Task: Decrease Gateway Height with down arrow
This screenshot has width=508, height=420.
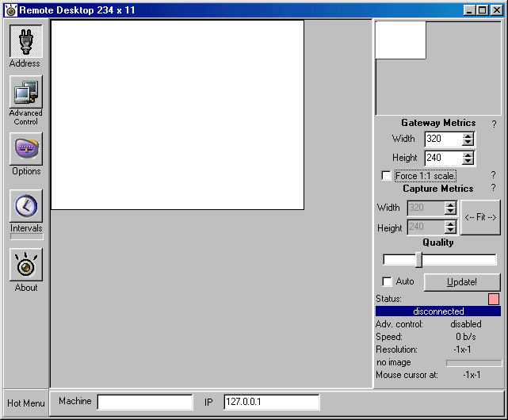Action: (468, 162)
